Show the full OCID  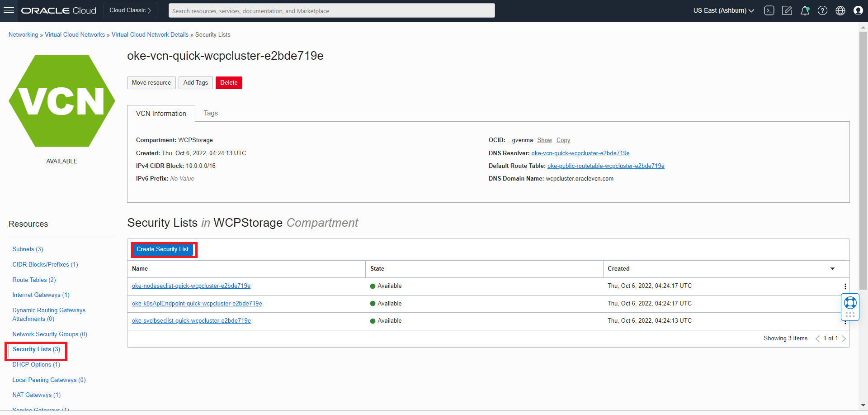click(x=544, y=140)
